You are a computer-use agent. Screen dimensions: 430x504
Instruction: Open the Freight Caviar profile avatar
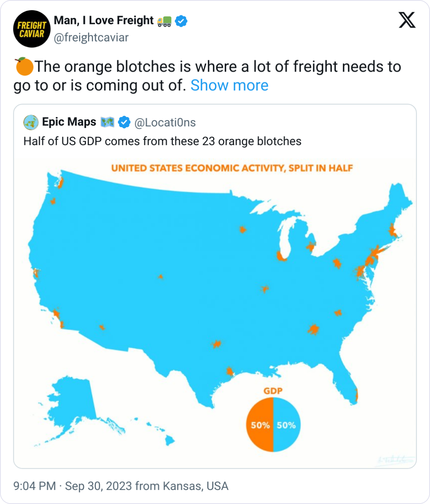(32, 29)
